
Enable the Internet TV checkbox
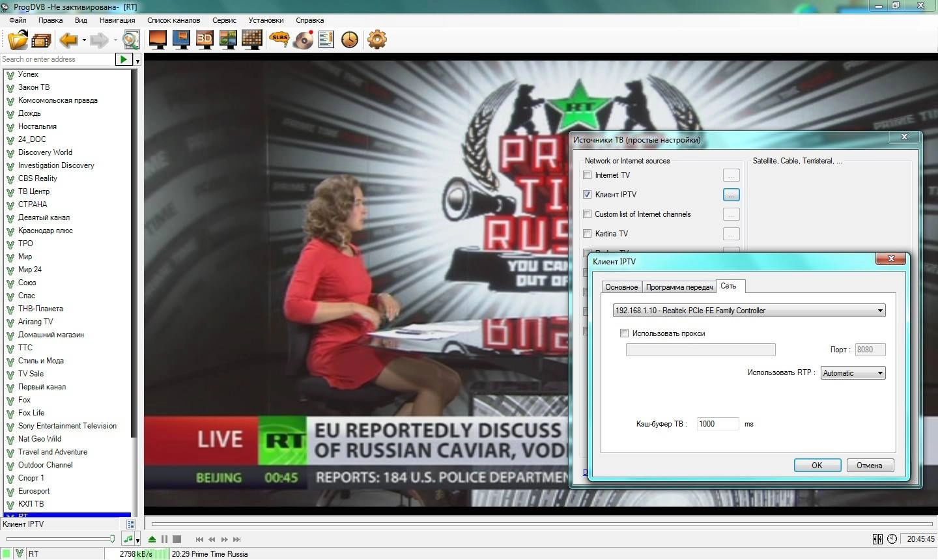588,175
